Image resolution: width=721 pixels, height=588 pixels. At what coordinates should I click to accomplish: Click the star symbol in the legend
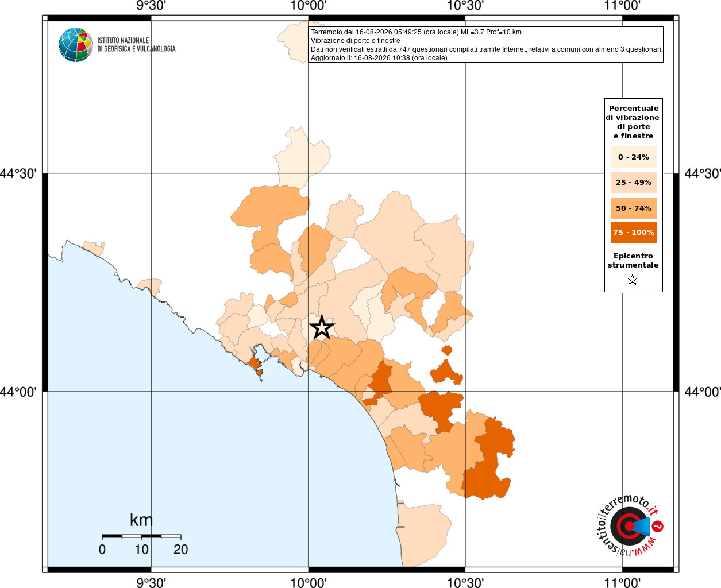click(x=633, y=280)
